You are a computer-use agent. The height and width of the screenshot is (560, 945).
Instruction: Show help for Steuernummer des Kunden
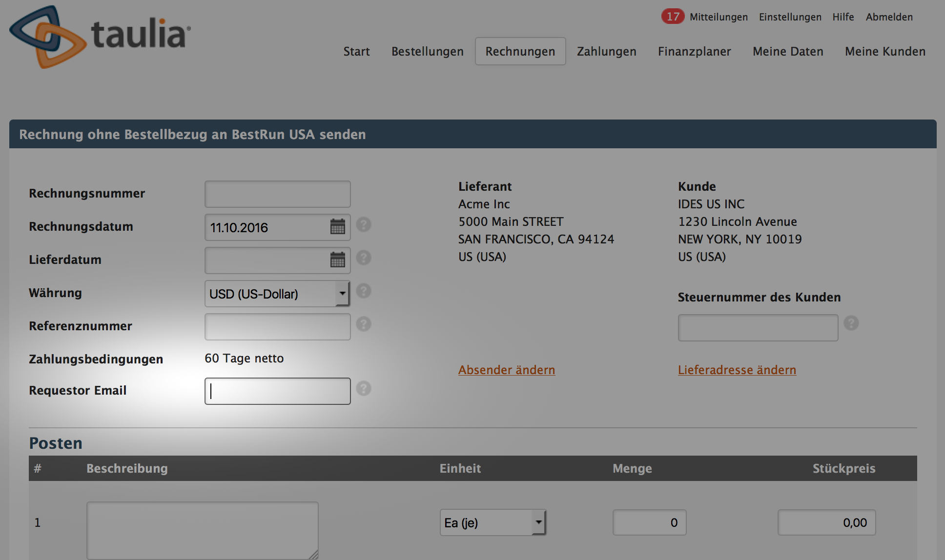851,323
